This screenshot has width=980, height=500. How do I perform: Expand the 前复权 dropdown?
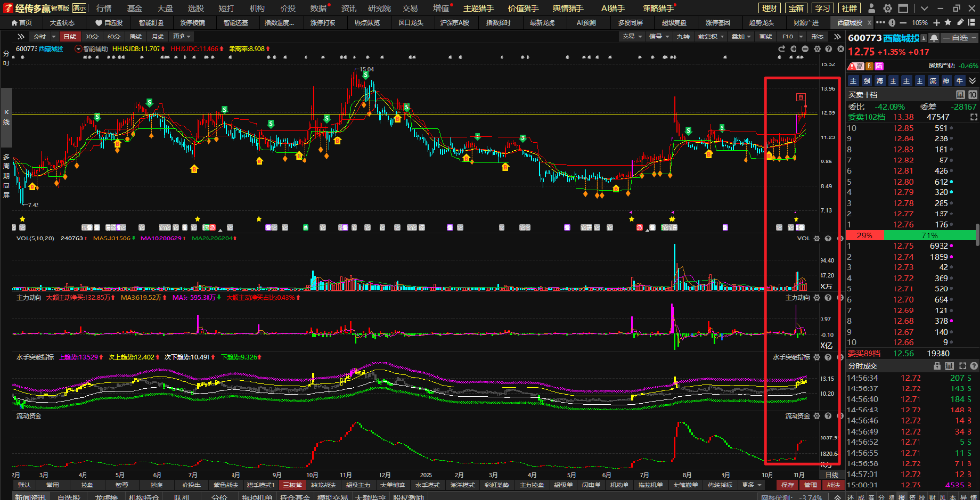point(713,36)
